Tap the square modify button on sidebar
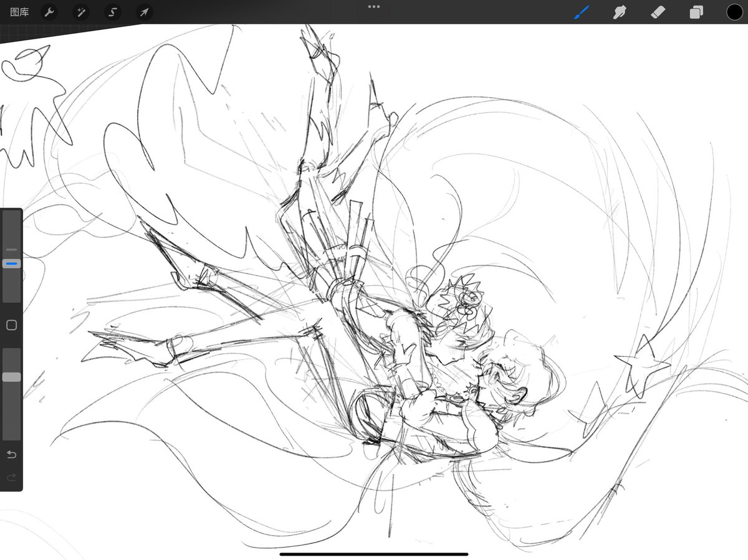748x560 pixels. click(x=11, y=325)
